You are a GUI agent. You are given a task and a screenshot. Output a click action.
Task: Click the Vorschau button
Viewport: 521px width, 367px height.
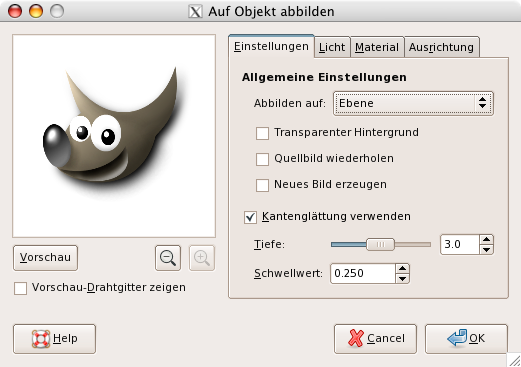[45, 258]
